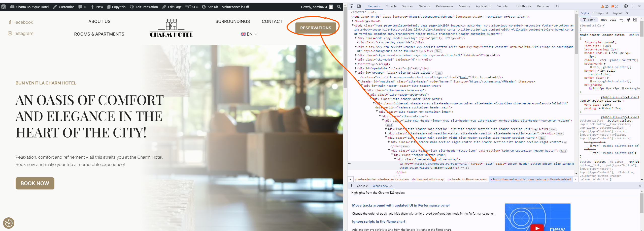Switch to the Sources tab
The width and height of the screenshot is (644, 231).
click(407, 6)
